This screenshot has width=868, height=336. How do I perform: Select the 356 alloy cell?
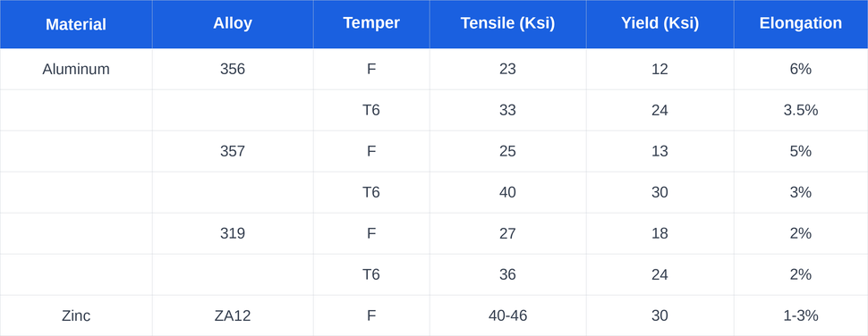(233, 69)
